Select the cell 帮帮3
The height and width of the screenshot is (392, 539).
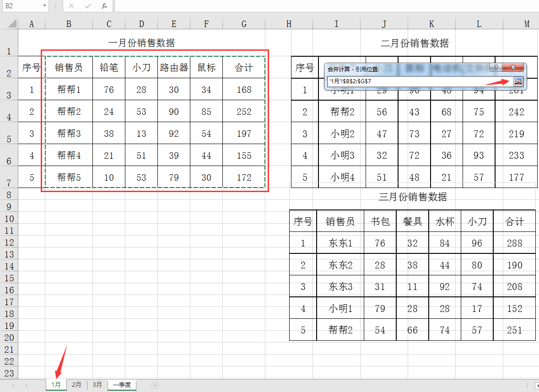tap(69, 133)
